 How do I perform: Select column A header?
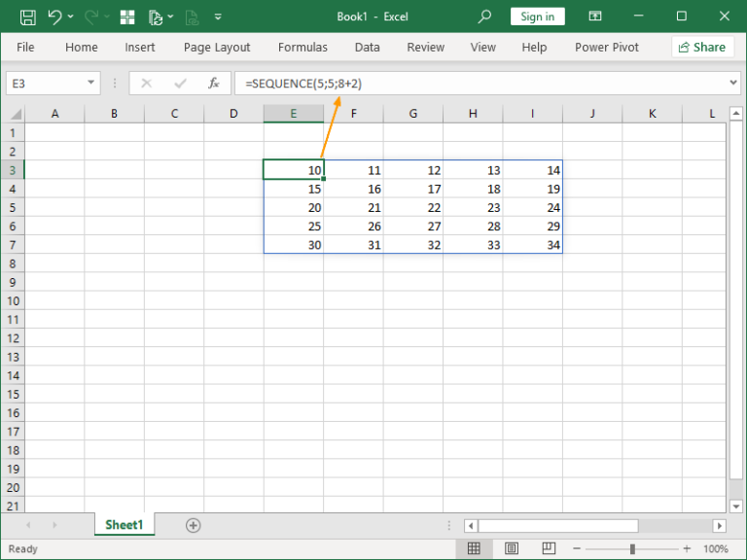point(54,114)
